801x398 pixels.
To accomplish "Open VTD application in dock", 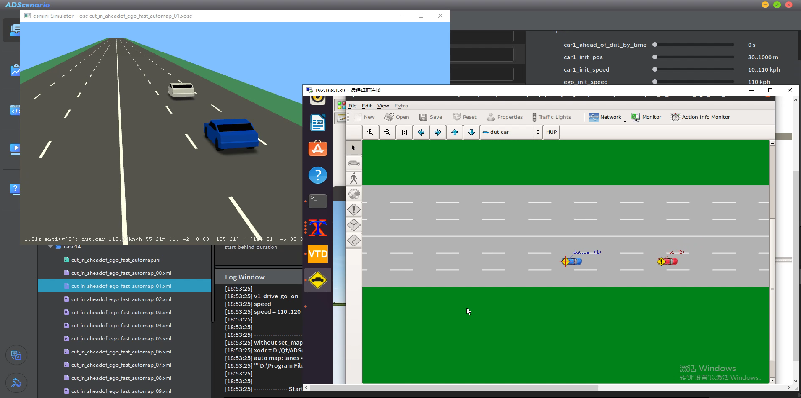I will coord(318,254).
